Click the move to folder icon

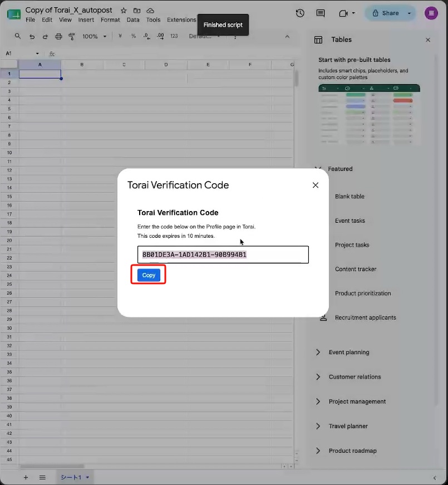coord(137,11)
